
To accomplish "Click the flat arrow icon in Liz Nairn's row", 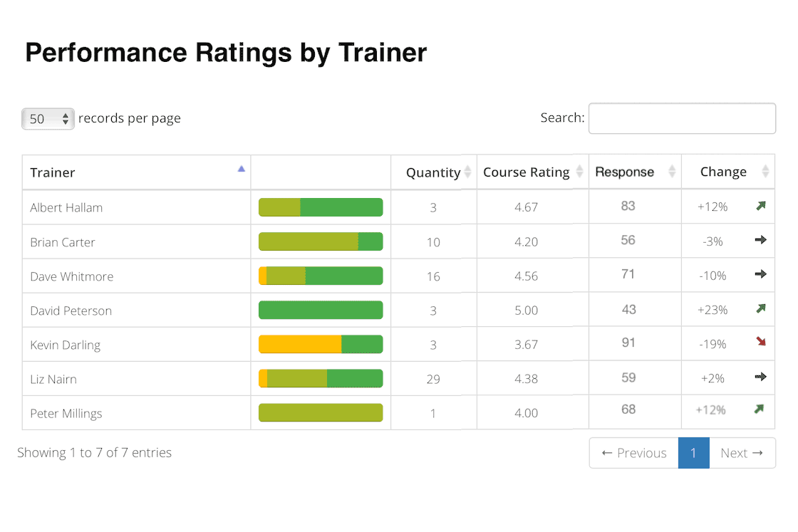I will click(x=761, y=377).
